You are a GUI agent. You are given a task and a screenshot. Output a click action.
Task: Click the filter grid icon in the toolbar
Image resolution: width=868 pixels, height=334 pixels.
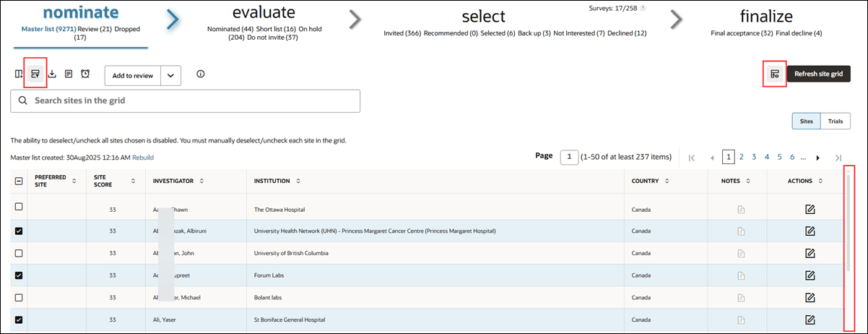[35, 74]
